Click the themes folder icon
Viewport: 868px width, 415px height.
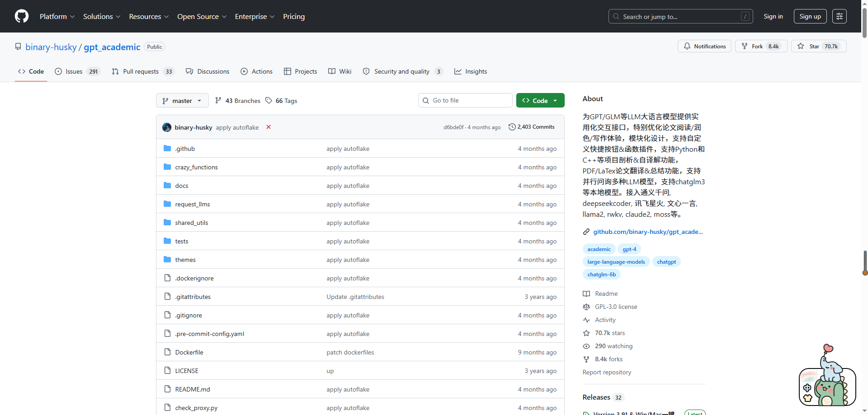click(x=167, y=259)
